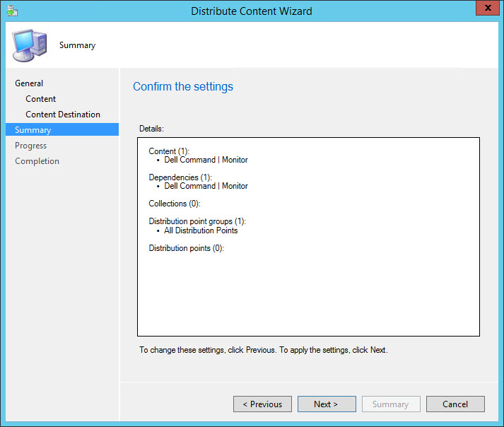Click the Progress step in the sidebar
This screenshot has height=427, width=504.
point(31,146)
